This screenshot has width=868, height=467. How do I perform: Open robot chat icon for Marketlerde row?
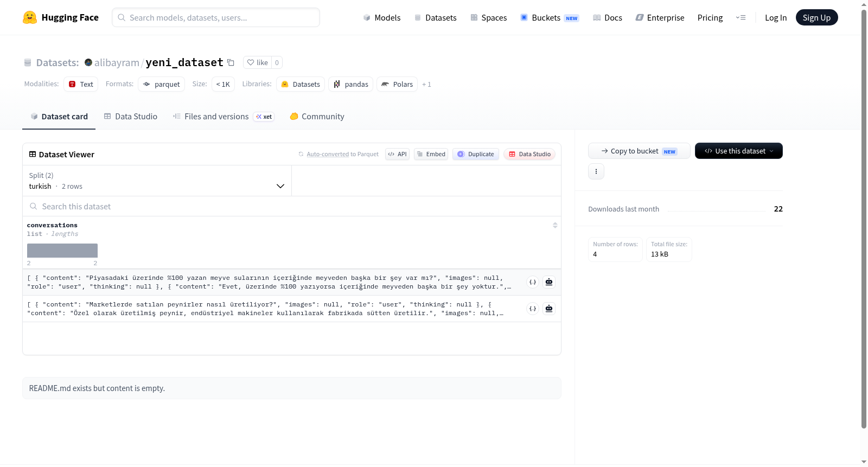549,309
